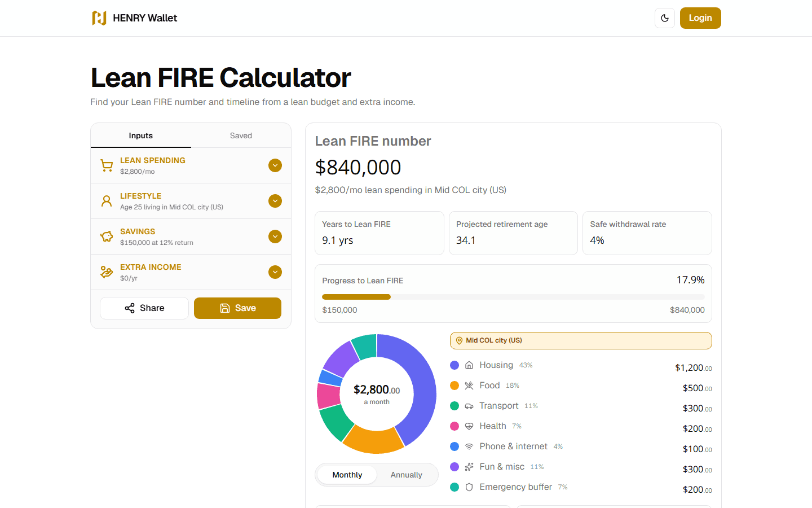Expand the Lifestyle section chevron
This screenshot has height=508, width=812.
pos(275,201)
